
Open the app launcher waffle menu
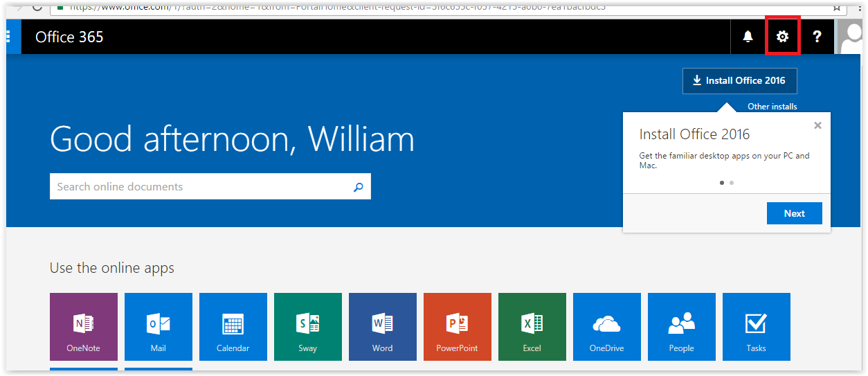(x=10, y=37)
